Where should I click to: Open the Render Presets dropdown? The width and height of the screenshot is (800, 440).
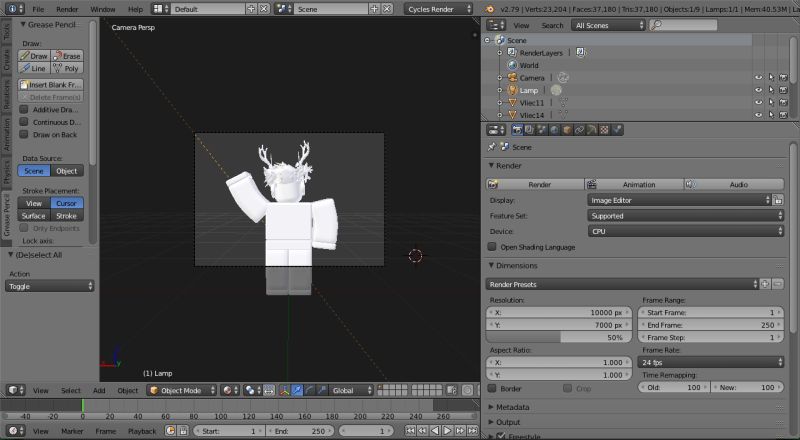pos(622,284)
